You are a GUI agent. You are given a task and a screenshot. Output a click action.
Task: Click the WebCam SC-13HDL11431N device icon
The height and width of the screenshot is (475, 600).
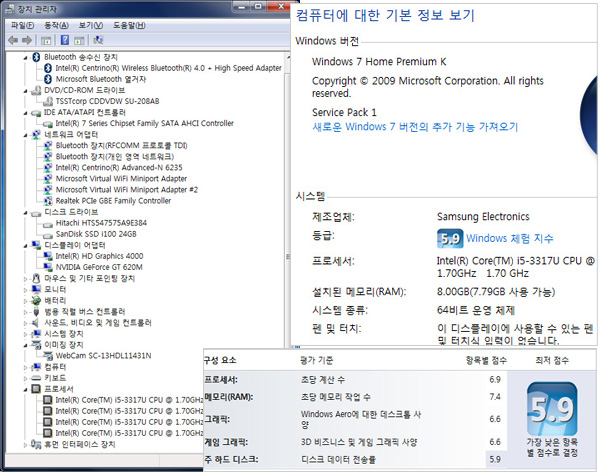[x=48, y=356]
